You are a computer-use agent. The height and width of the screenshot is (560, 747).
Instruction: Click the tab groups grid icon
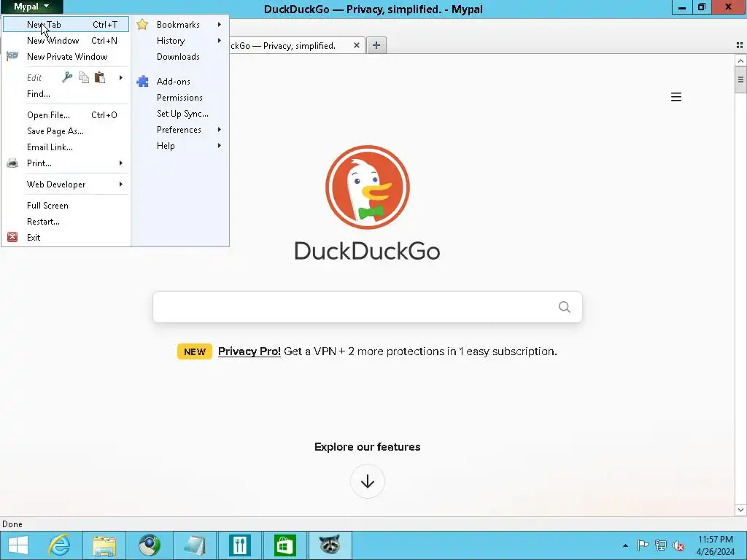point(740,45)
